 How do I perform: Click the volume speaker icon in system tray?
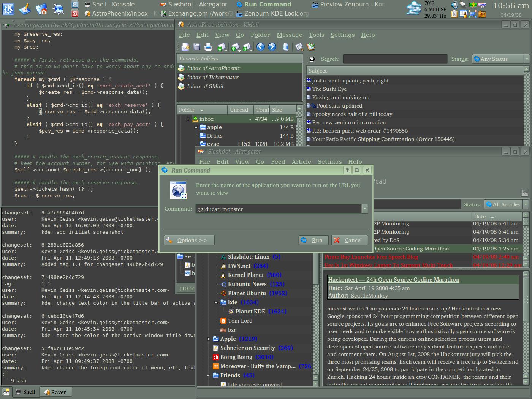(x=454, y=5)
